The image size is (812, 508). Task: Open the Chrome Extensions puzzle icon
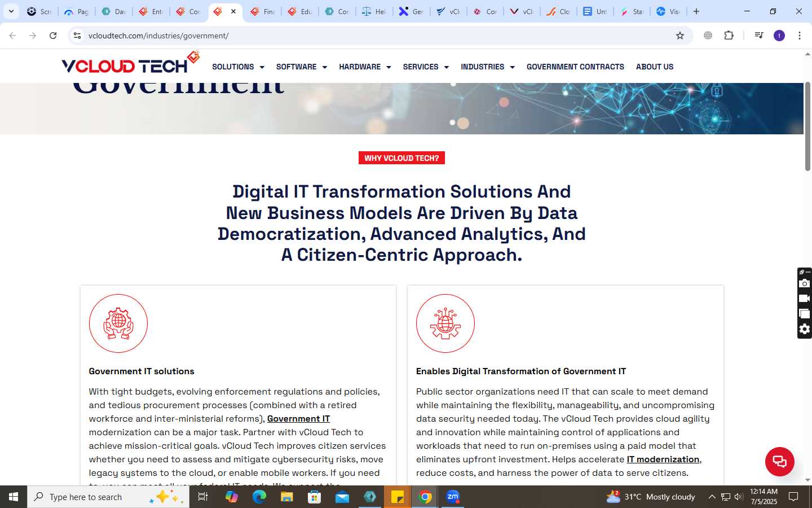[729, 36]
